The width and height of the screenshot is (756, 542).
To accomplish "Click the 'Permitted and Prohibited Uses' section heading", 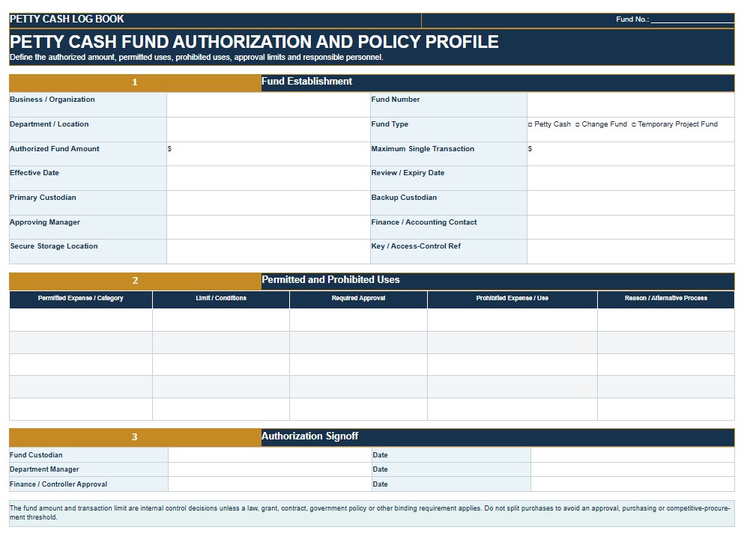I will [x=330, y=280].
